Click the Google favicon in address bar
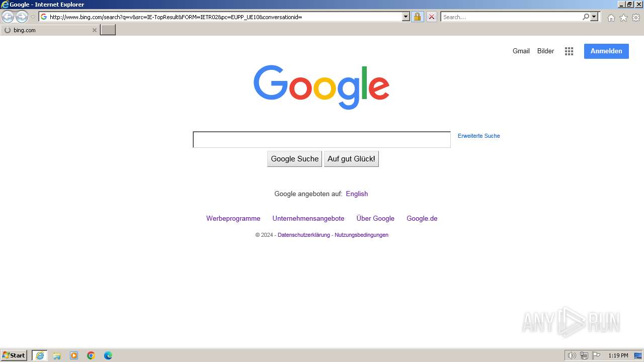This screenshot has width=644, height=362. [x=44, y=17]
